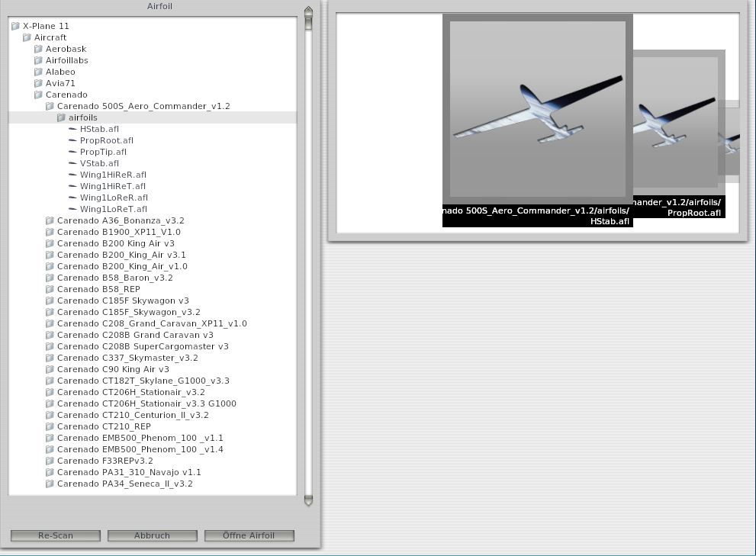
Task: Expand Carenado A36_Bonanza_v3.2 folder
Action: coord(50,220)
